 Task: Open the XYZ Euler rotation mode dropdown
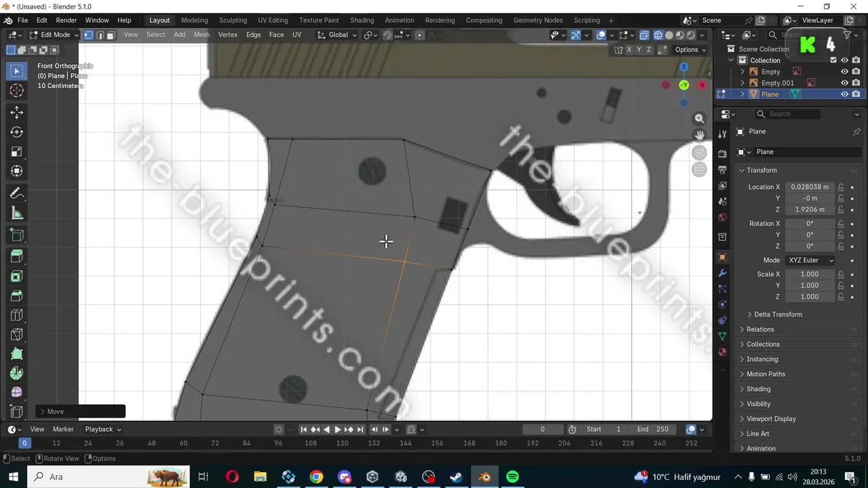pos(810,260)
